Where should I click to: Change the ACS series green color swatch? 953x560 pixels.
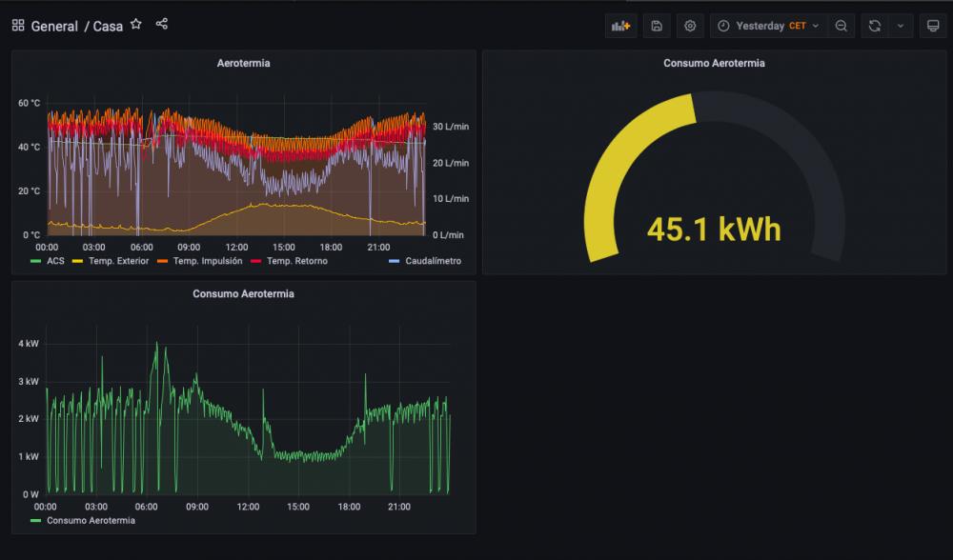point(36,261)
